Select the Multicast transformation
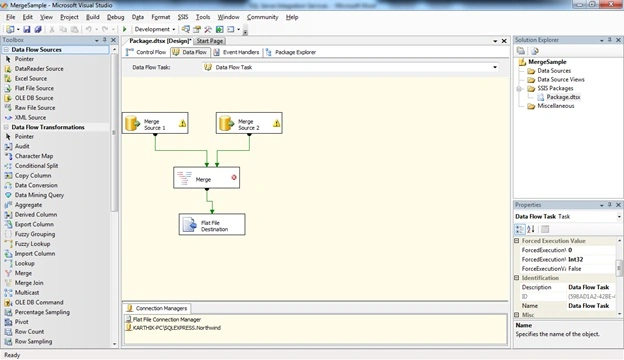The height and width of the screenshot is (360, 624). (x=27, y=293)
